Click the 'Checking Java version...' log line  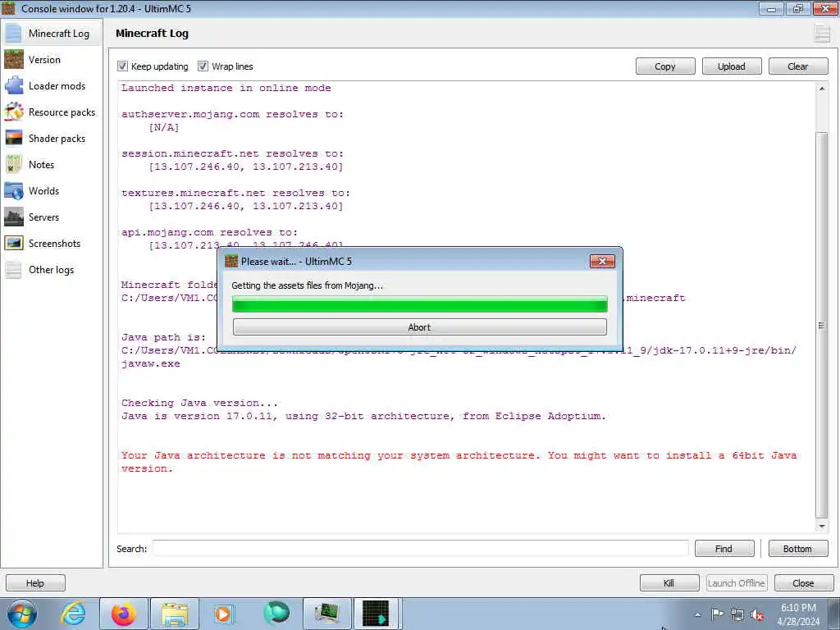(x=200, y=403)
